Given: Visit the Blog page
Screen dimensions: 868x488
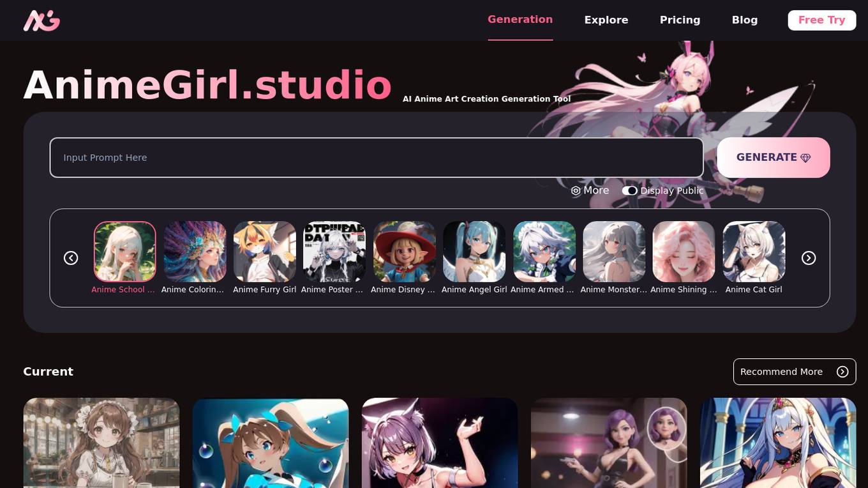Looking at the screenshot, I should tap(745, 20).
